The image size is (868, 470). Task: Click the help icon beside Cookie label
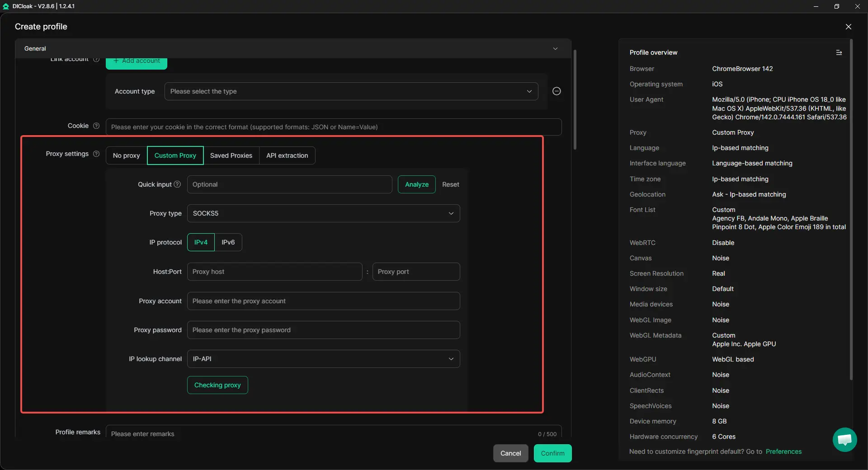click(96, 126)
